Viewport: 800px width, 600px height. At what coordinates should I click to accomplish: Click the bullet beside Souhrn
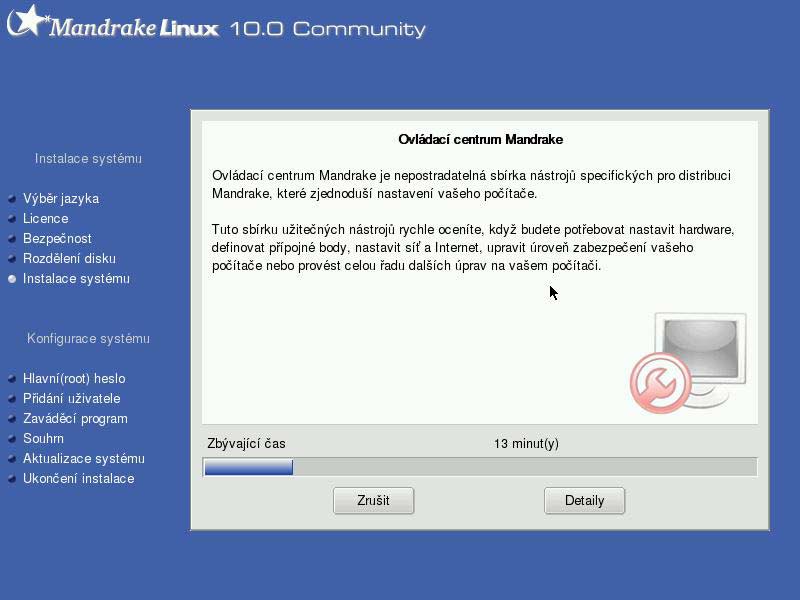tap(12, 439)
